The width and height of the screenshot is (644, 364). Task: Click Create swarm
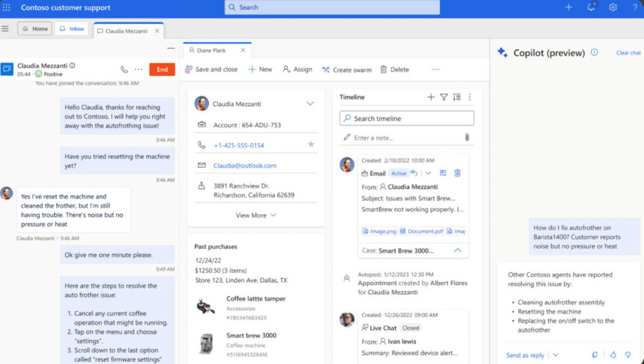(346, 69)
